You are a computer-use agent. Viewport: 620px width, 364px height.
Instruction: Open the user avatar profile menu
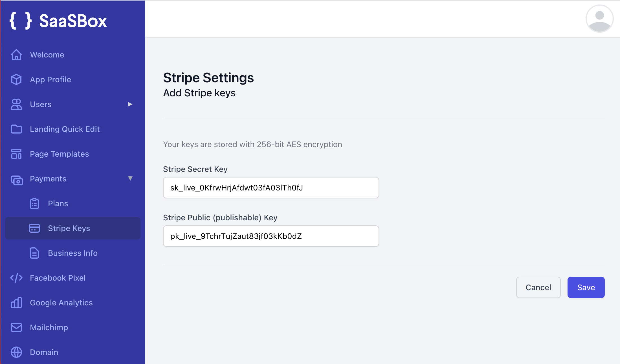(x=599, y=19)
